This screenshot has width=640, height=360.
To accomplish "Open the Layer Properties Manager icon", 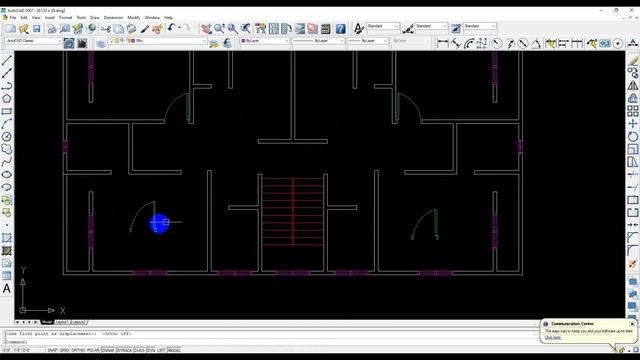I will (101, 43).
